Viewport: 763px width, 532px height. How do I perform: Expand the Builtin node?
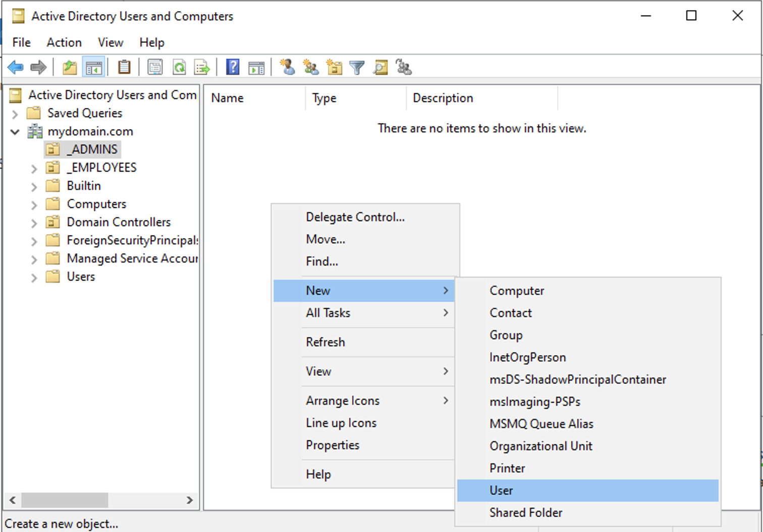(34, 187)
